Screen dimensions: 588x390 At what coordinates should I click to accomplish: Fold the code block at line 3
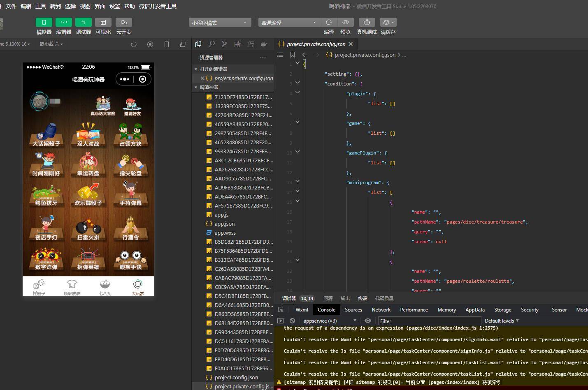(297, 83)
